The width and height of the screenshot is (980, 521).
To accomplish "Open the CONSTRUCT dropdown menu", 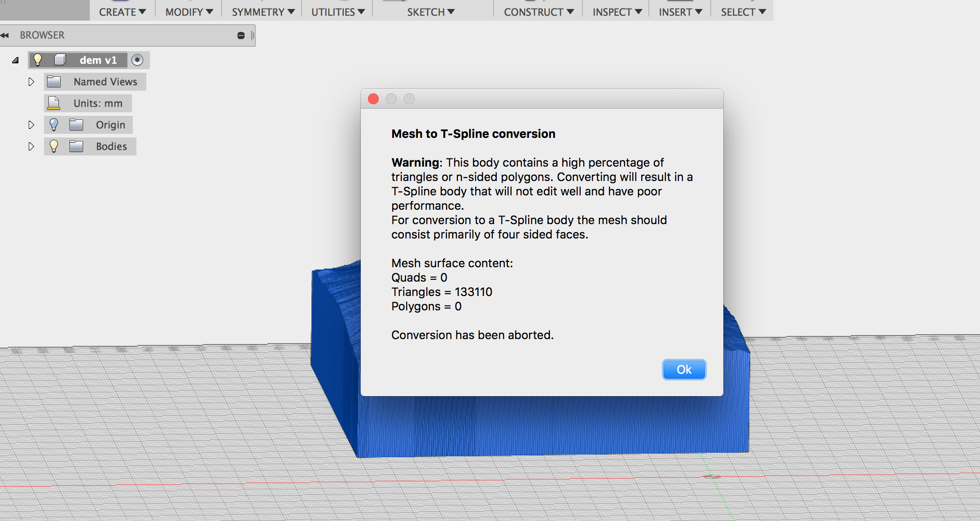I will [538, 12].
